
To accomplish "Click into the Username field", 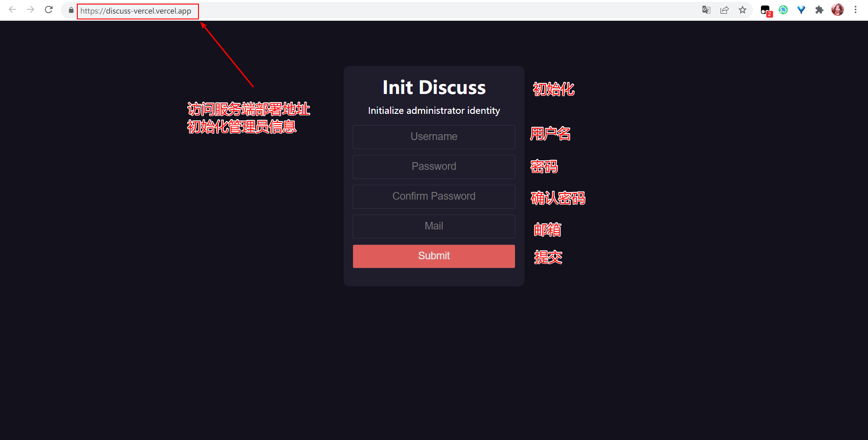I will click(434, 137).
